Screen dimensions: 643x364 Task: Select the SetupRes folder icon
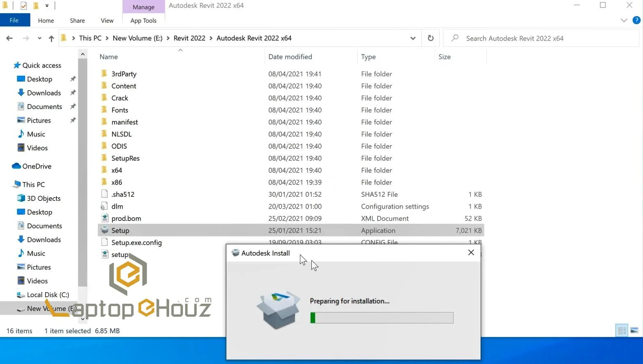coord(104,158)
